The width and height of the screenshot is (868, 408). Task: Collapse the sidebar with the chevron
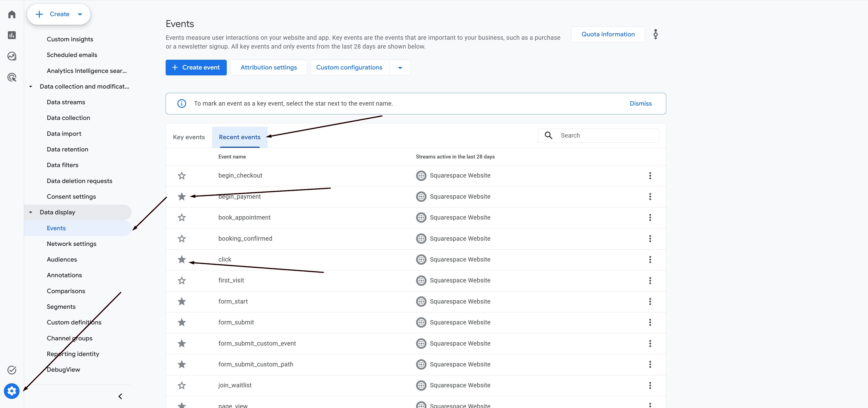click(x=120, y=396)
